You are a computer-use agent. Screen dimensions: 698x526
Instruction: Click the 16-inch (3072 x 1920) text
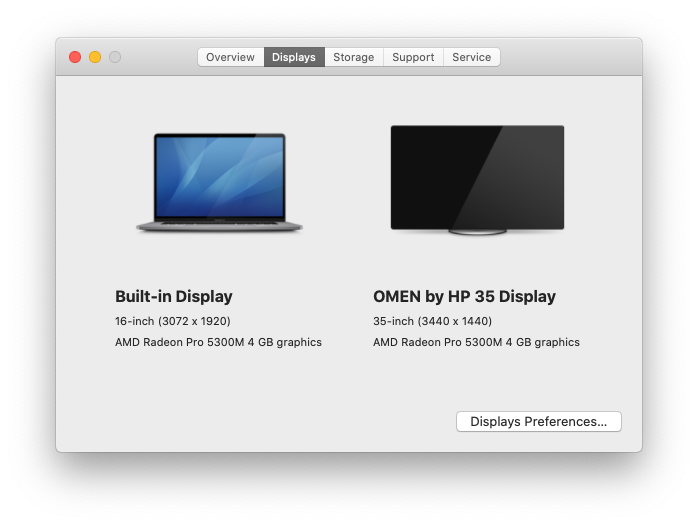[x=173, y=321]
